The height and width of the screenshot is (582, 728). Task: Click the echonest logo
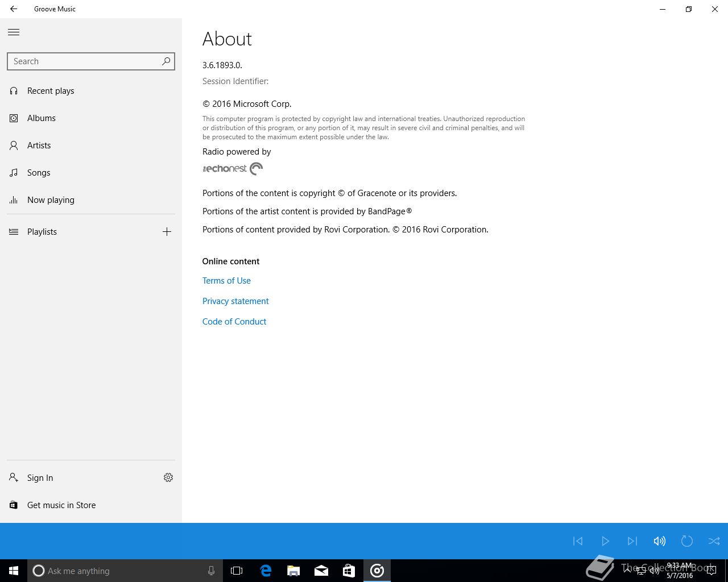pos(233,169)
